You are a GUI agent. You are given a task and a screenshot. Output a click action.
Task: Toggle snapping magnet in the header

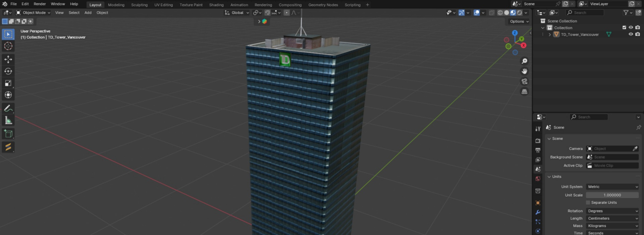pyautogui.click(x=267, y=13)
